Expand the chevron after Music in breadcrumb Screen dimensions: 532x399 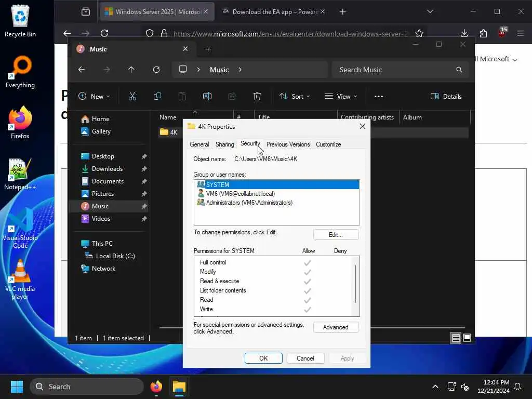click(240, 70)
